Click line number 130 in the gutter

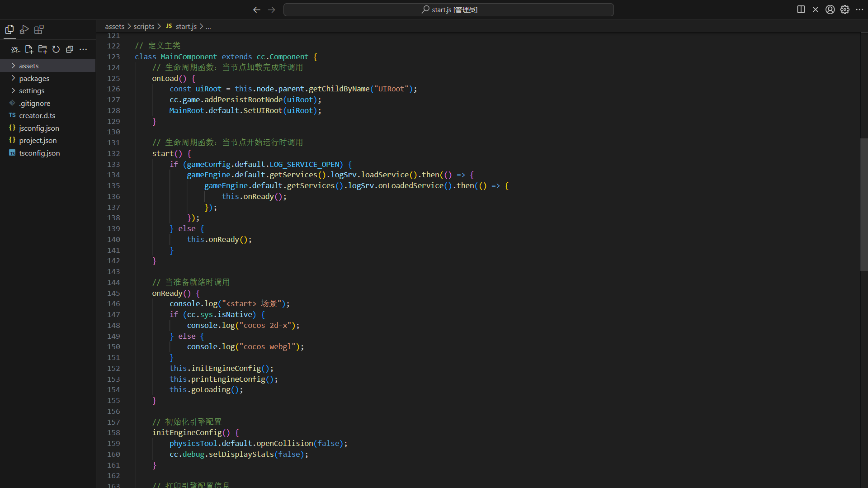[x=113, y=132]
